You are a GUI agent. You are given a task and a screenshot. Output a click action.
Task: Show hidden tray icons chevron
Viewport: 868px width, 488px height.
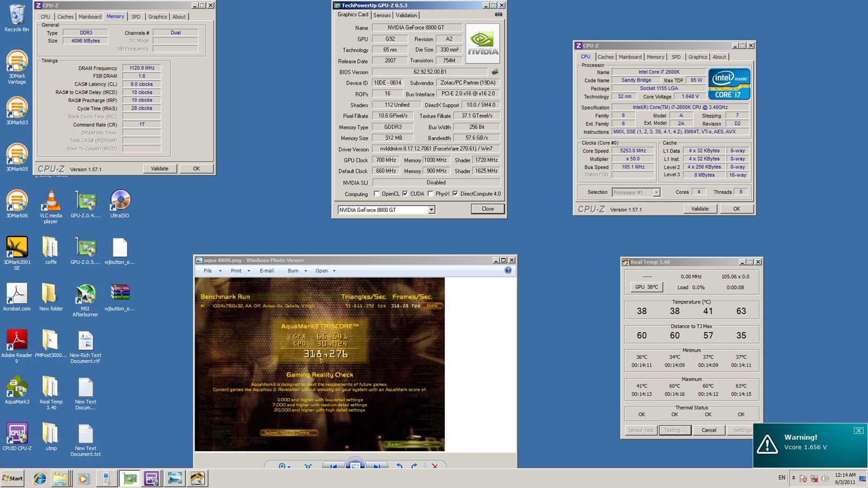794,478
